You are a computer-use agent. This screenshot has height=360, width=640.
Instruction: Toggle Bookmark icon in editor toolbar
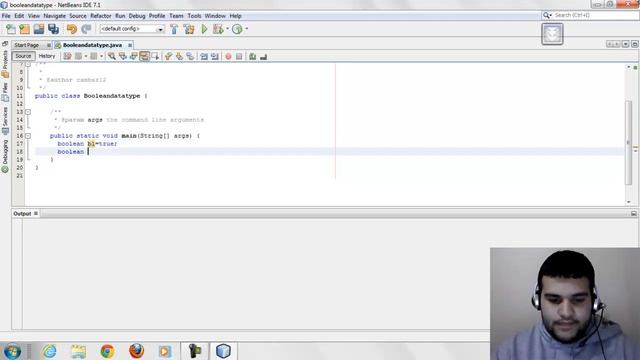click(x=191, y=56)
